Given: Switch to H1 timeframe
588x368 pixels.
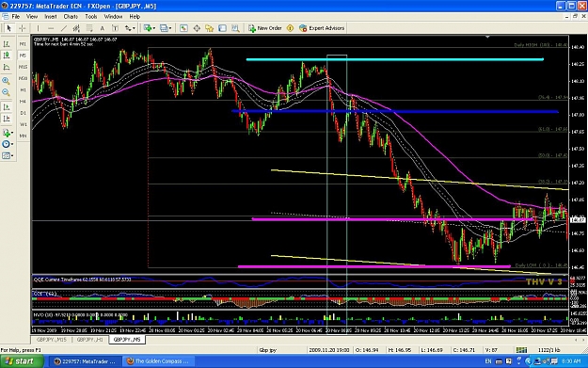Looking at the screenshot, I should point(23,90).
